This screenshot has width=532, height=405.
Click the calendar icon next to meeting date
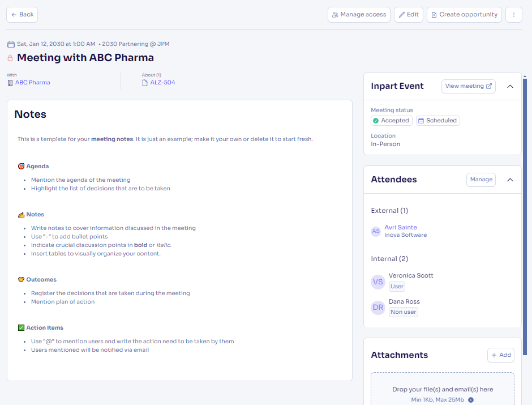pos(11,44)
